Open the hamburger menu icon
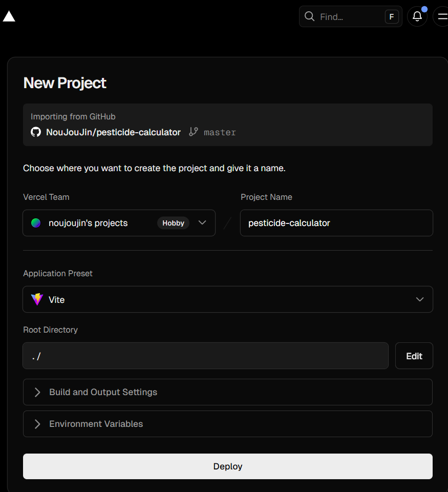 (441, 16)
